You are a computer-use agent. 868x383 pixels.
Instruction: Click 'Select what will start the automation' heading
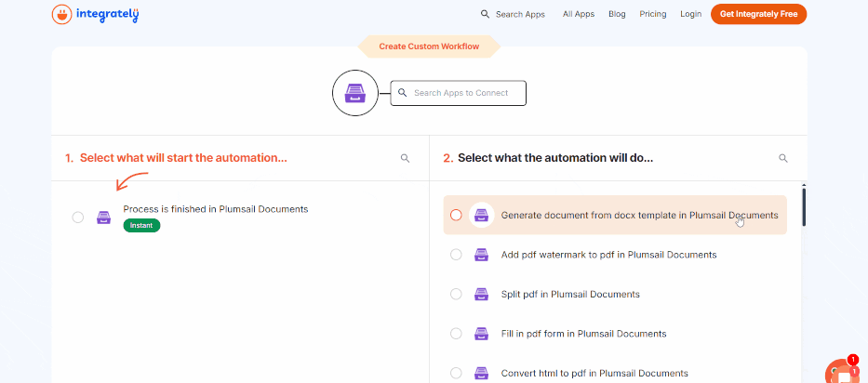[x=183, y=158]
